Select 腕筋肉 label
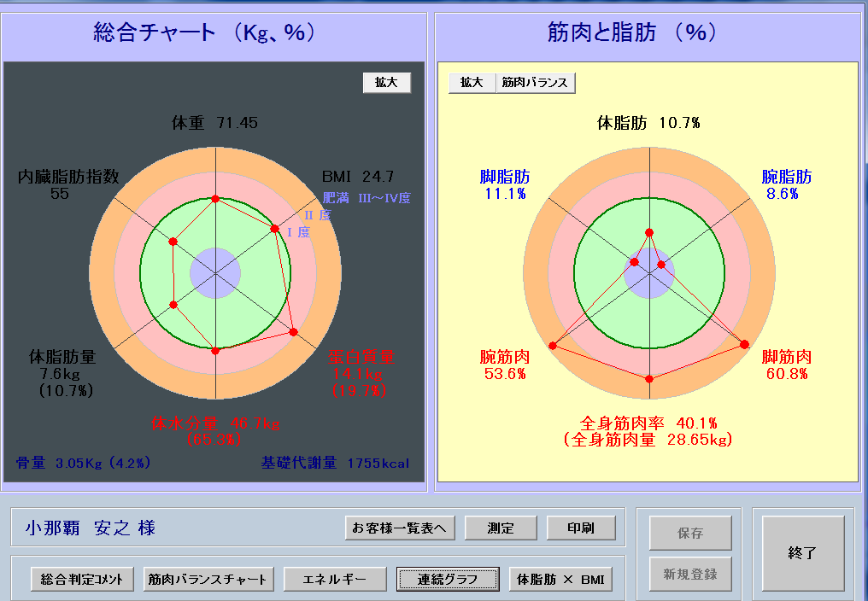Image resolution: width=868 pixels, height=601 pixels. [505, 357]
